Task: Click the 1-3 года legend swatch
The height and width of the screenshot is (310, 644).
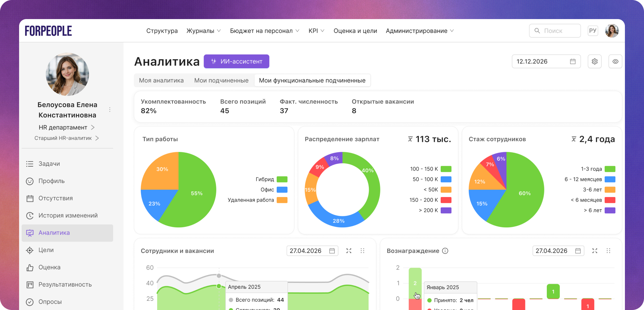Action: [x=610, y=169]
